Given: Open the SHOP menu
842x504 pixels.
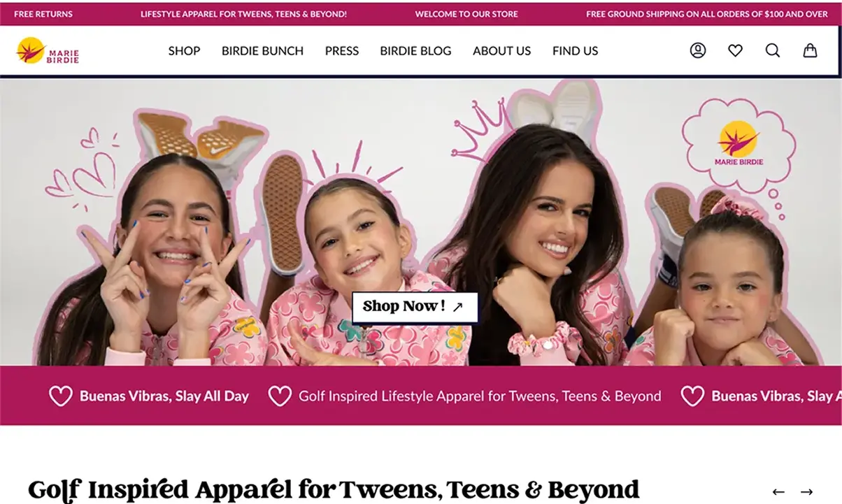Looking at the screenshot, I should tap(184, 50).
